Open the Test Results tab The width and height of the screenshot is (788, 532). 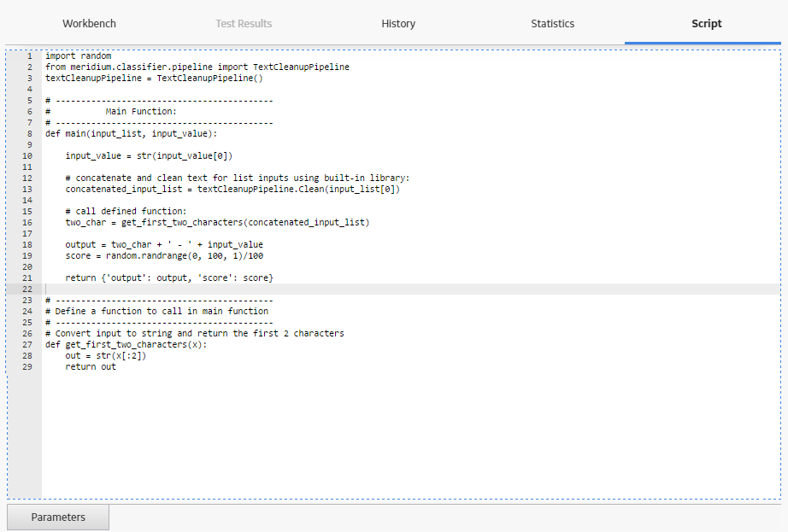pyautogui.click(x=244, y=24)
